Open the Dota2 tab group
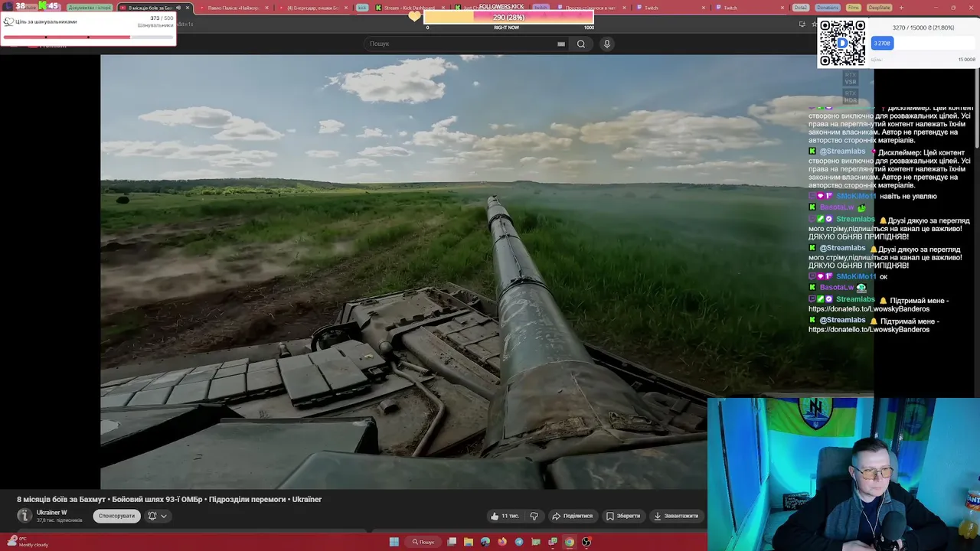The height and width of the screenshot is (551, 980). click(800, 8)
